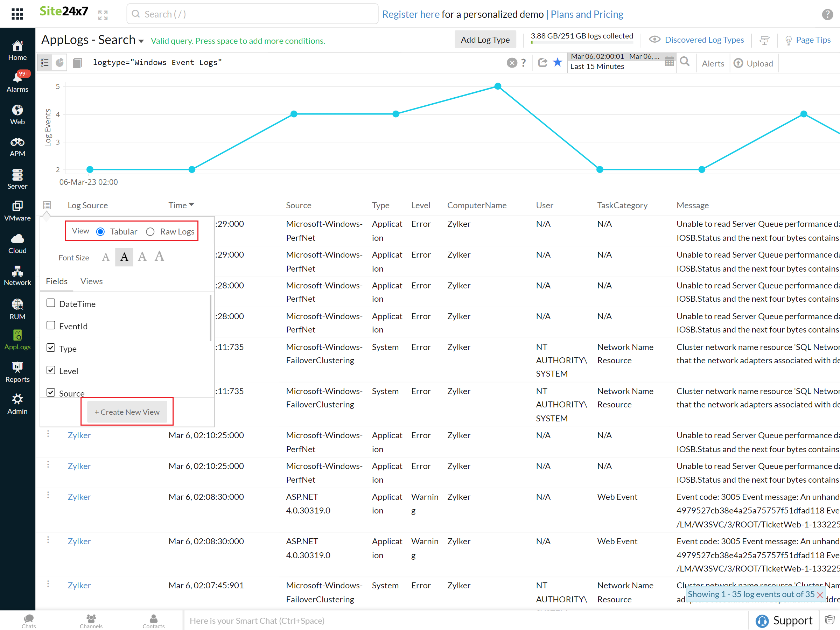Clear query with the X icon
Viewport: 840px width, 630px height.
click(511, 63)
